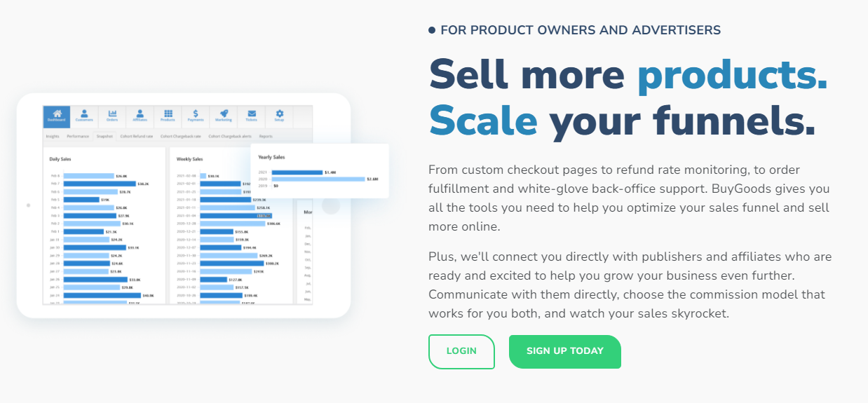
Task: Switch to the Performance tab
Action: [78, 136]
